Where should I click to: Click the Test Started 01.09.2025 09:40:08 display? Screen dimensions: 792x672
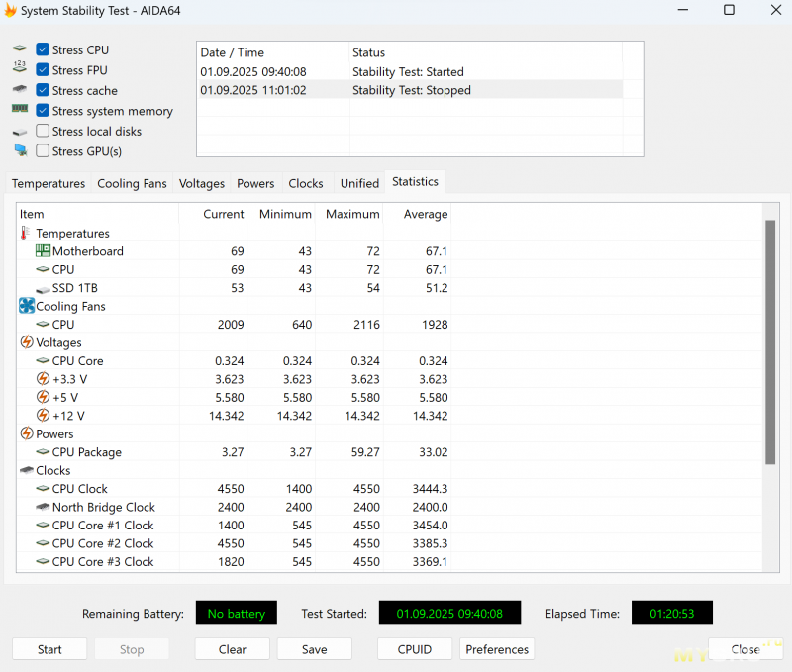click(449, 613)
